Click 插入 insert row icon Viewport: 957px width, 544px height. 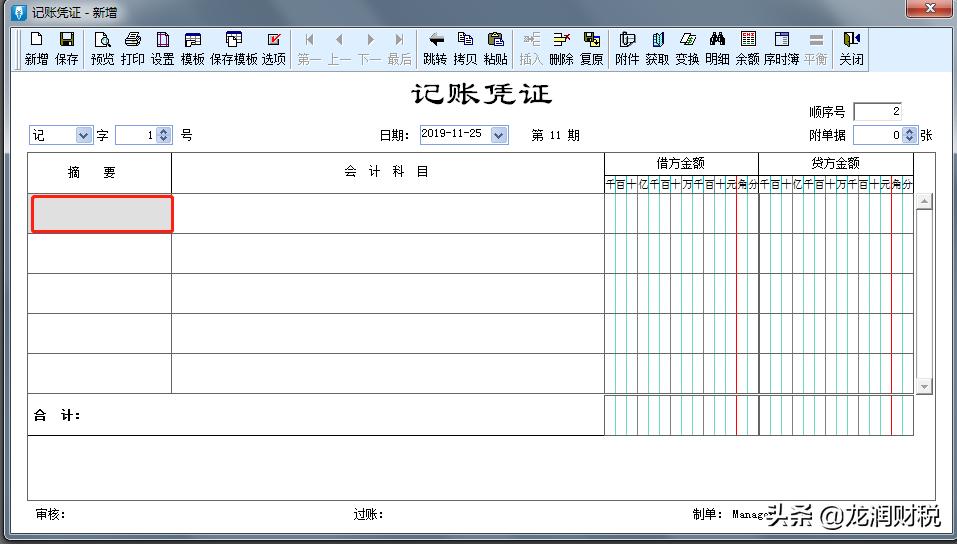pyautogui.click(x=531, y=40)
